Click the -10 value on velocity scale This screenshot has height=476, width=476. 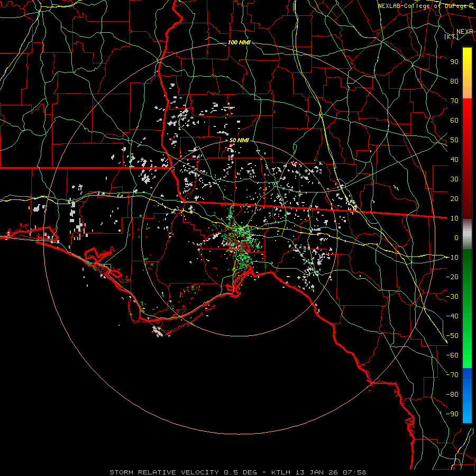tap(452, 258)
